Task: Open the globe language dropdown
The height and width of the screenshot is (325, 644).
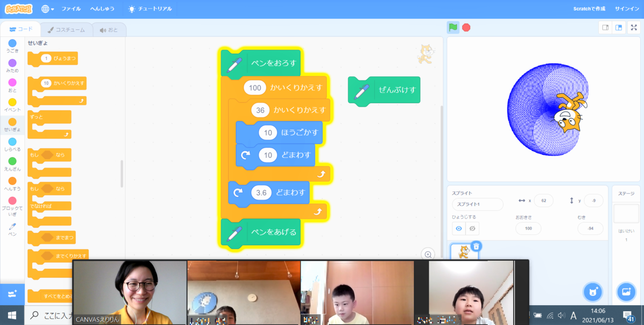Action: click(47, 9)
